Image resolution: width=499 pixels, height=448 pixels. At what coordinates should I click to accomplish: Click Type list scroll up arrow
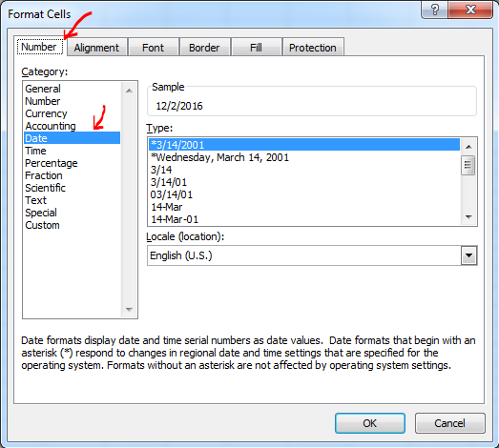pos(468,146)
